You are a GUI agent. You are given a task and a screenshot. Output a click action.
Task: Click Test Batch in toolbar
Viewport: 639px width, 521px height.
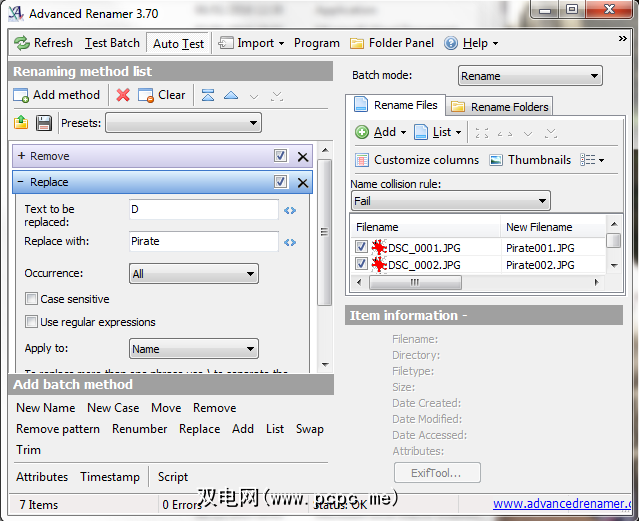(x=112, y=43)
